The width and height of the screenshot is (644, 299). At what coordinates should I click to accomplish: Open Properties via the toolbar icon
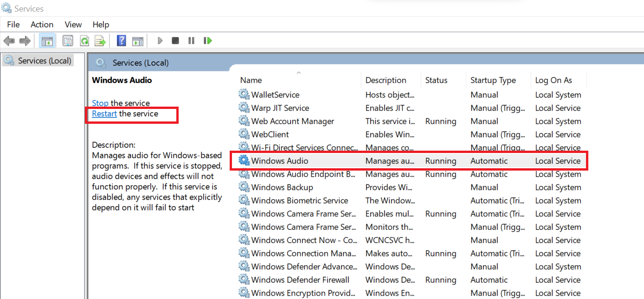pos(68,41)
